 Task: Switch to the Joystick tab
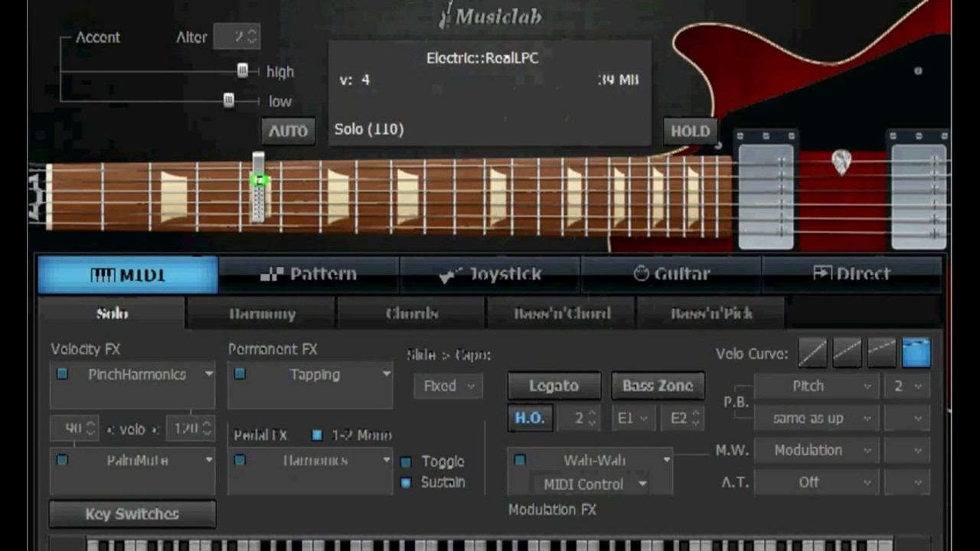[490, 275]
